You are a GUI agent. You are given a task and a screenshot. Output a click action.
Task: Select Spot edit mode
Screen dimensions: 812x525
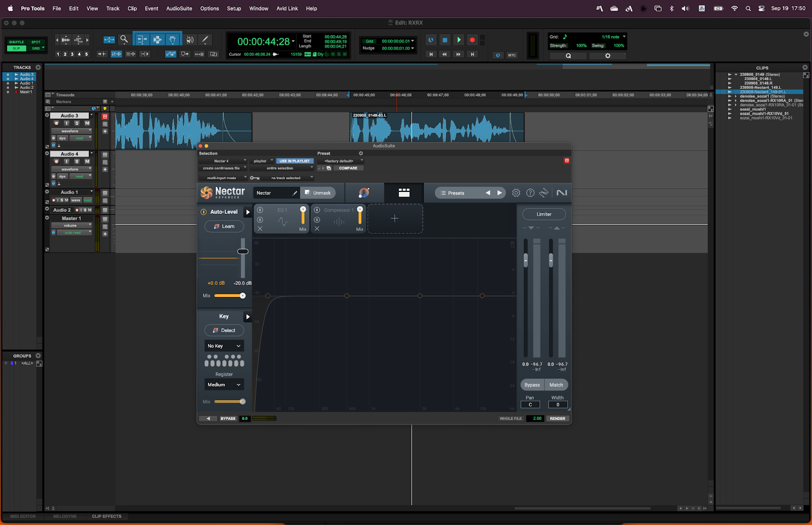pos(36,42)
